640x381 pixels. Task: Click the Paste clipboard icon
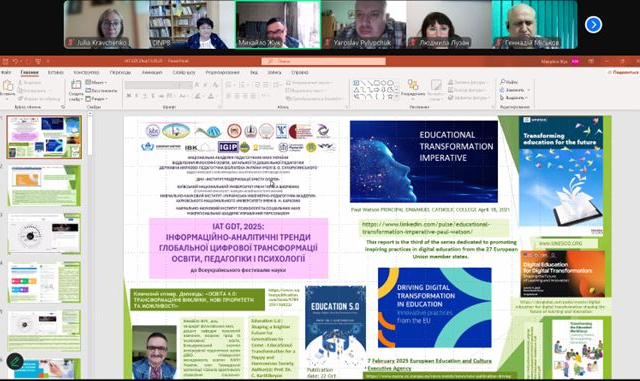pos(7,87)
